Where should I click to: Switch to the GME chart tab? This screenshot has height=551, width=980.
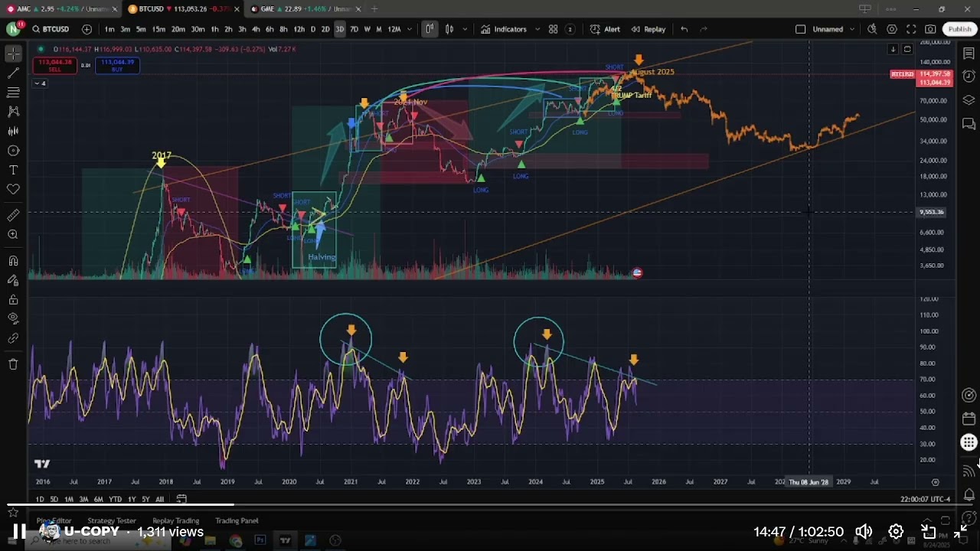(306, 9)
